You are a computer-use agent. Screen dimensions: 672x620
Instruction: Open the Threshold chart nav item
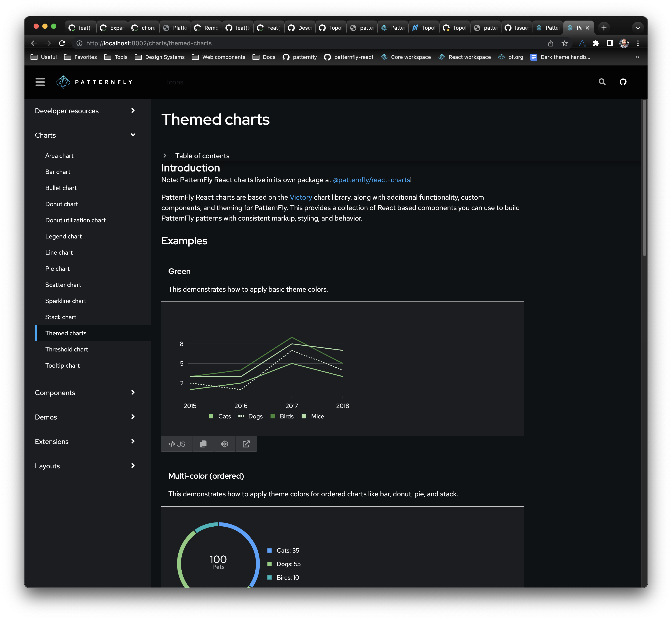67,349
